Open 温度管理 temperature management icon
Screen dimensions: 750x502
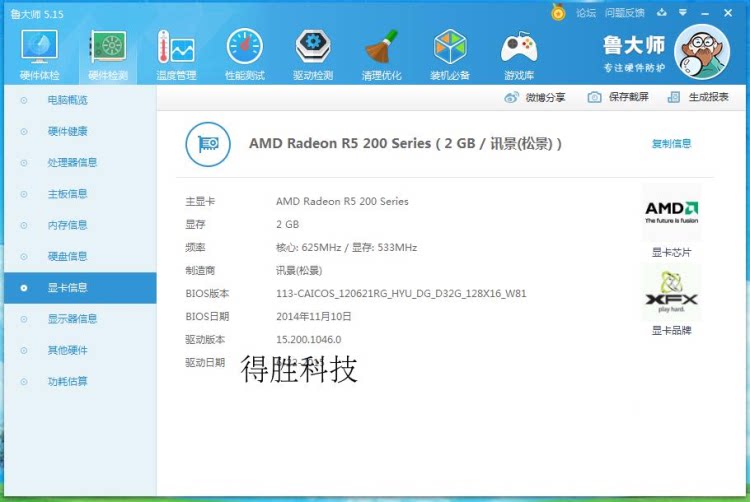176,47
